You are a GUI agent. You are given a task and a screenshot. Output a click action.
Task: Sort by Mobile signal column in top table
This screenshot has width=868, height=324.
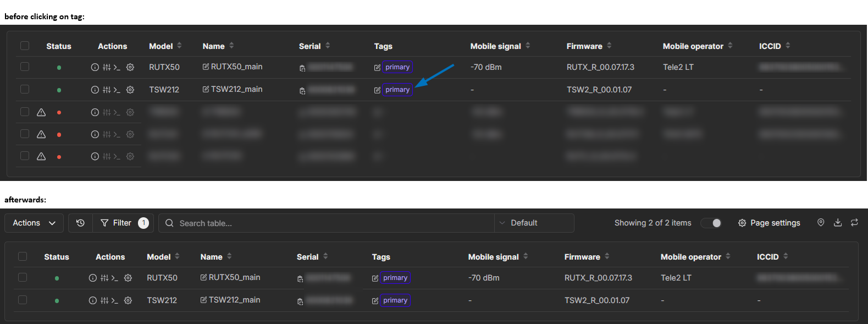528,46
